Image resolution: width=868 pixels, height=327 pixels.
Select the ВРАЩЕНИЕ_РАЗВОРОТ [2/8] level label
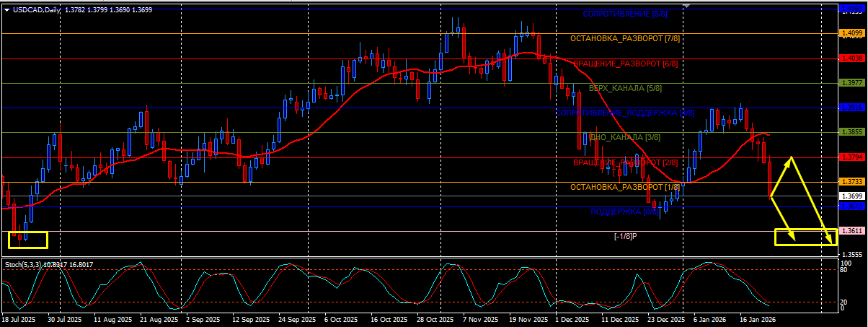click(625, 162)
